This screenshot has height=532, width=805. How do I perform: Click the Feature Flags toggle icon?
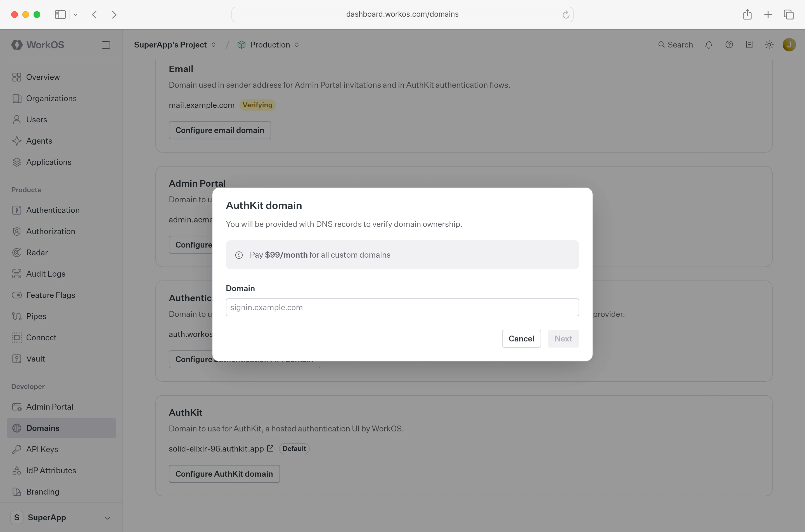(16, 295)
